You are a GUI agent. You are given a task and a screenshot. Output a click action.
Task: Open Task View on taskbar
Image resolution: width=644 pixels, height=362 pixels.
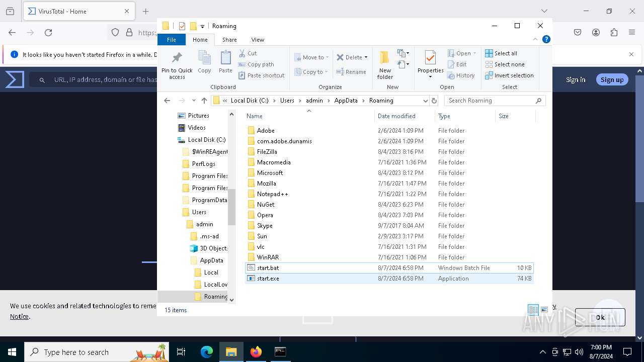pos(181,352)
